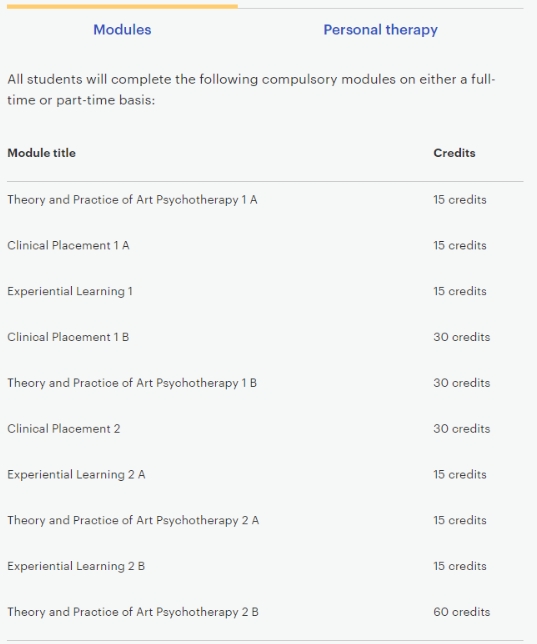Click the Experiential Learning 2 B module
Viewport: 537px width, 644px height.
76,566
